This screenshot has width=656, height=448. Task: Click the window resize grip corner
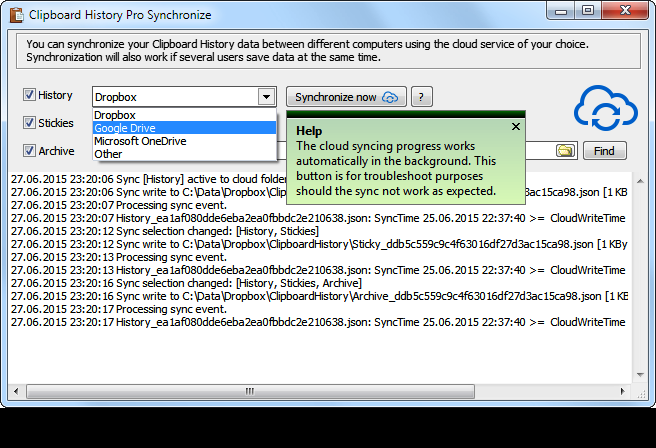pos(641,394)
